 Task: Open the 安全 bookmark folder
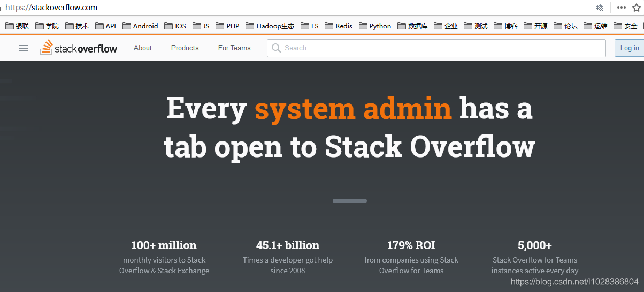[x=626, y=26]
